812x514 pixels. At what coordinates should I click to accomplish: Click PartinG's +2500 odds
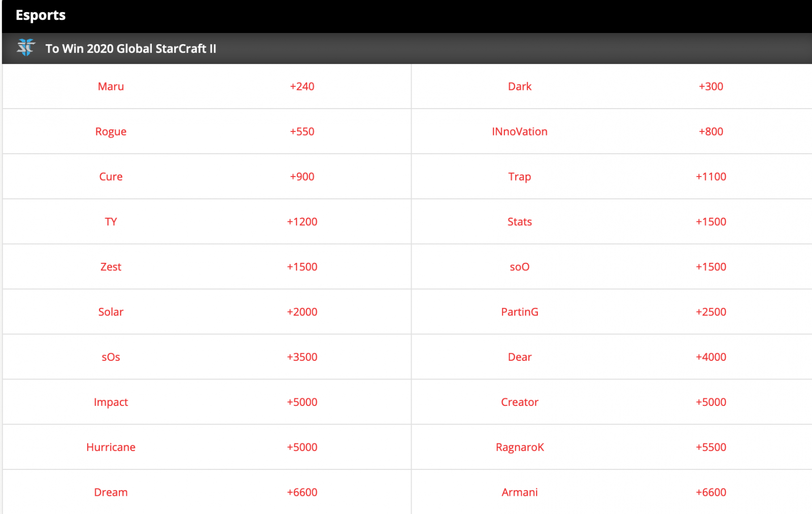pos(711,312)
